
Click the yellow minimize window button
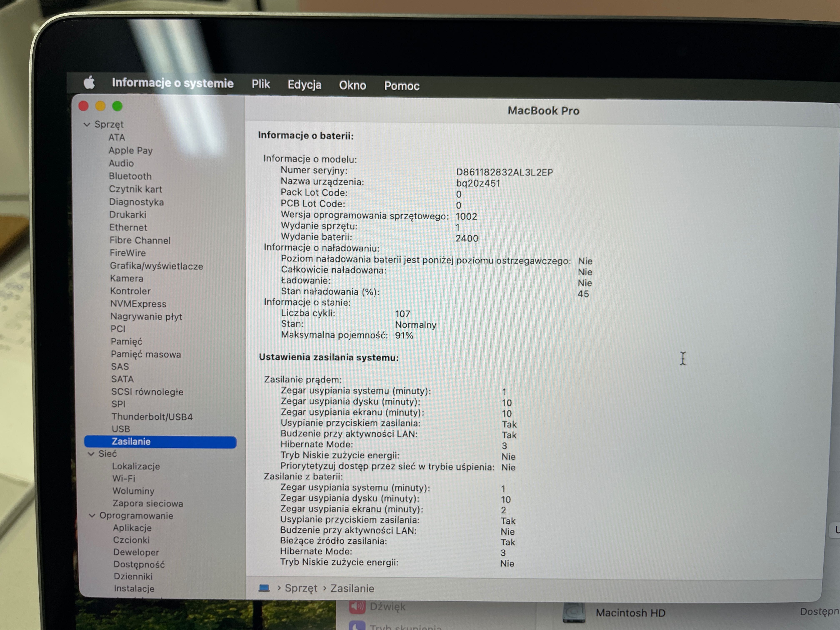(x=100, y=106)
